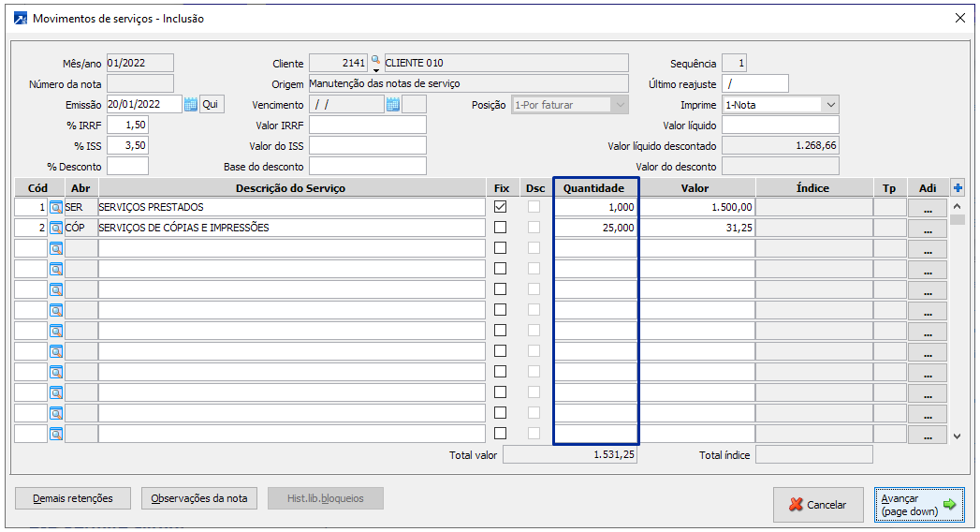Open the Posição 1-Por faturar dropdown

pos(620,104)
